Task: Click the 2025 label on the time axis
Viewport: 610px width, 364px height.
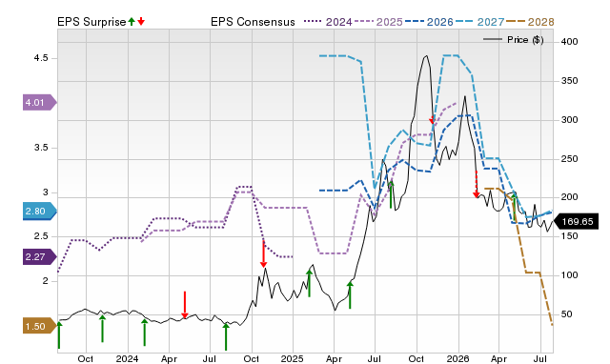Action: pos(293,358)
